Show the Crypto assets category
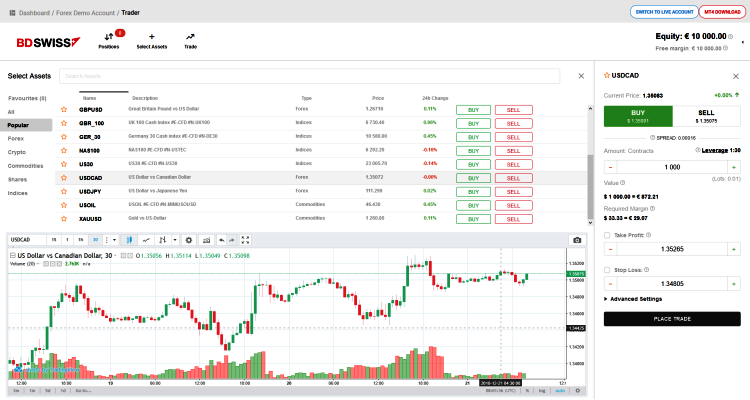The height and width of the screenshot is (400, 750). (17, 152)
